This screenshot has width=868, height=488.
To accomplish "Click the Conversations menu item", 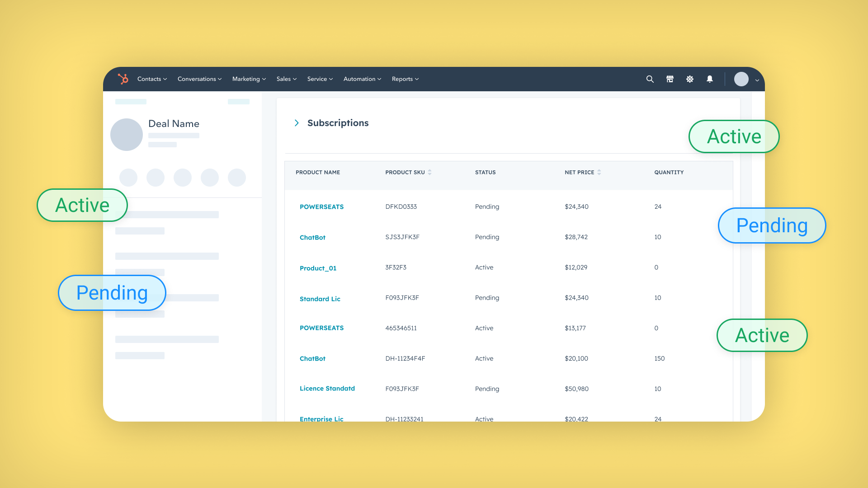I will point(199,79).
